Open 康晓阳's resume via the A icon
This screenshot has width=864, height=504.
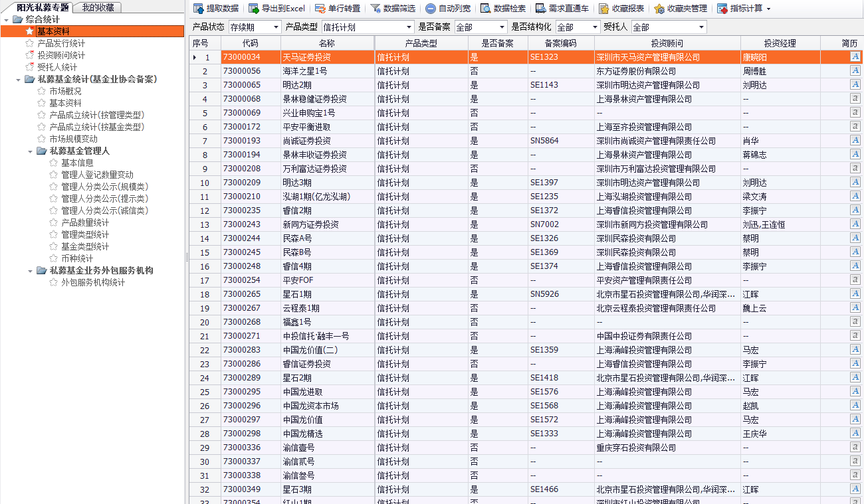(855, 57)
